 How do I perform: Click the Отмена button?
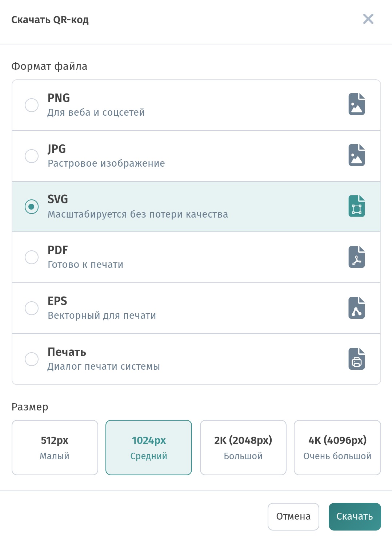(x=293, y=517)
